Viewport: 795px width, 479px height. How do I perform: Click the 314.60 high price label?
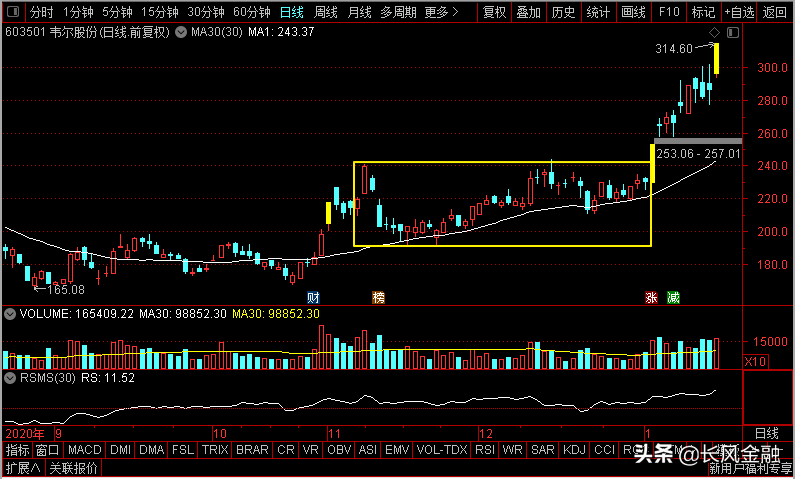[x=674, y=49]
